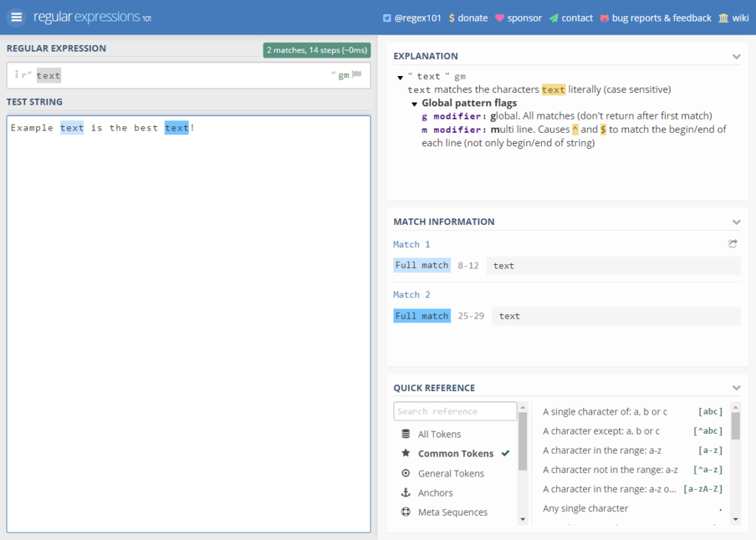Image resolution: width=756 pixels, height=540 pixels.
Task: Click the 25-29 match range
Action: (x=471, y=316)
